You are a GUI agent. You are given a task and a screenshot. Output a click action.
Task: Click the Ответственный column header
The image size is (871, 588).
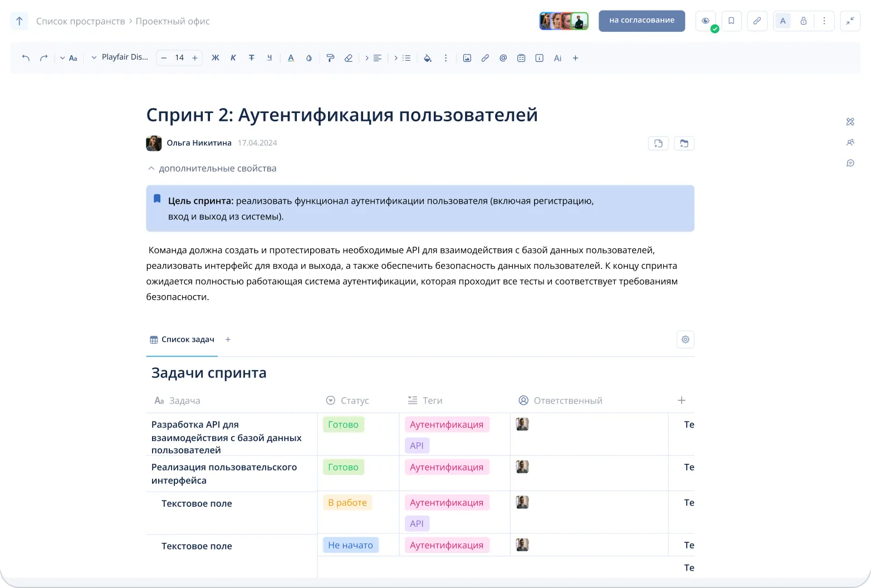coord(560,401)
